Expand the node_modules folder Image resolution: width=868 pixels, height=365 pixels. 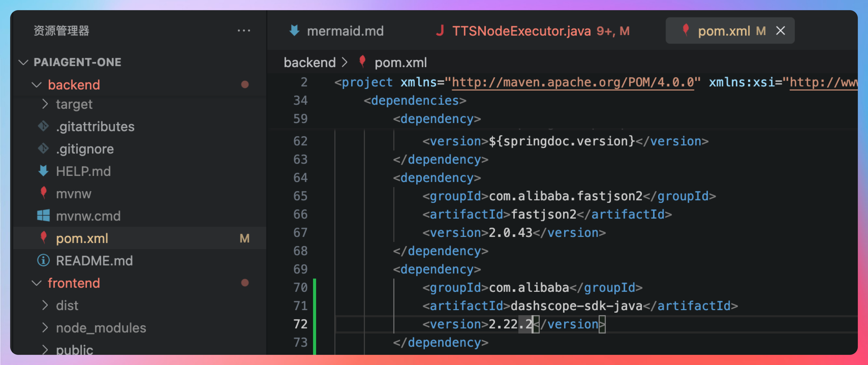[45, 328]
